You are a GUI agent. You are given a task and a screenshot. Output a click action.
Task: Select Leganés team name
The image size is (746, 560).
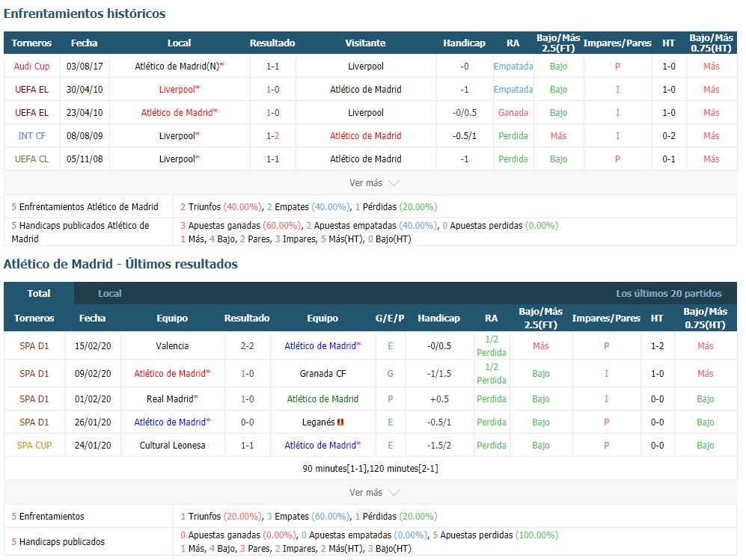click(x=318, y=422)
